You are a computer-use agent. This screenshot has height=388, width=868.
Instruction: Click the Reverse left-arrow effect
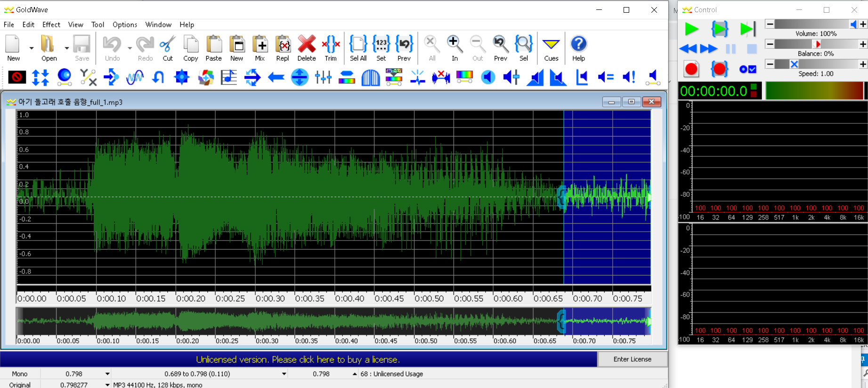click(276, 77)
